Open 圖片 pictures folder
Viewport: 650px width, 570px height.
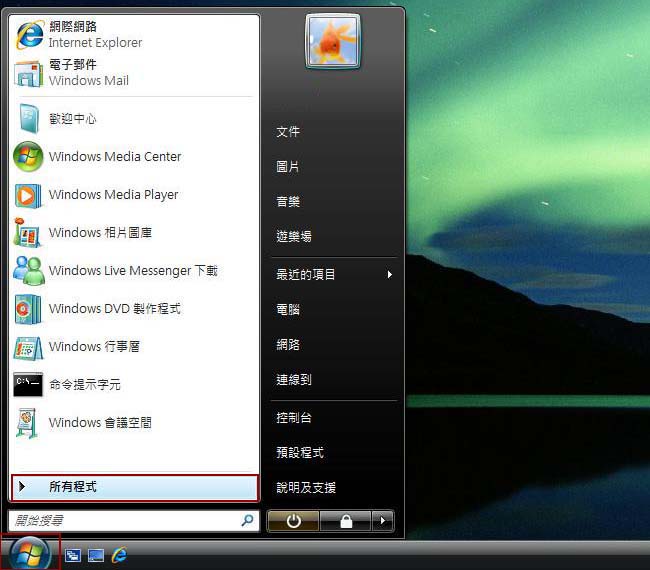[x=288, y=167]
